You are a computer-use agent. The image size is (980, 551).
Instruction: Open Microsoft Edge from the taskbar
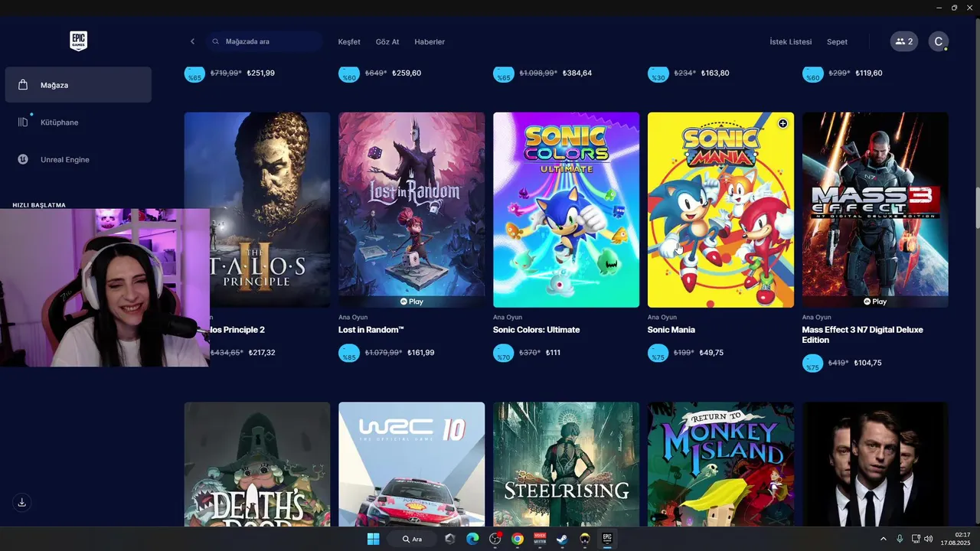click(472, 539)
